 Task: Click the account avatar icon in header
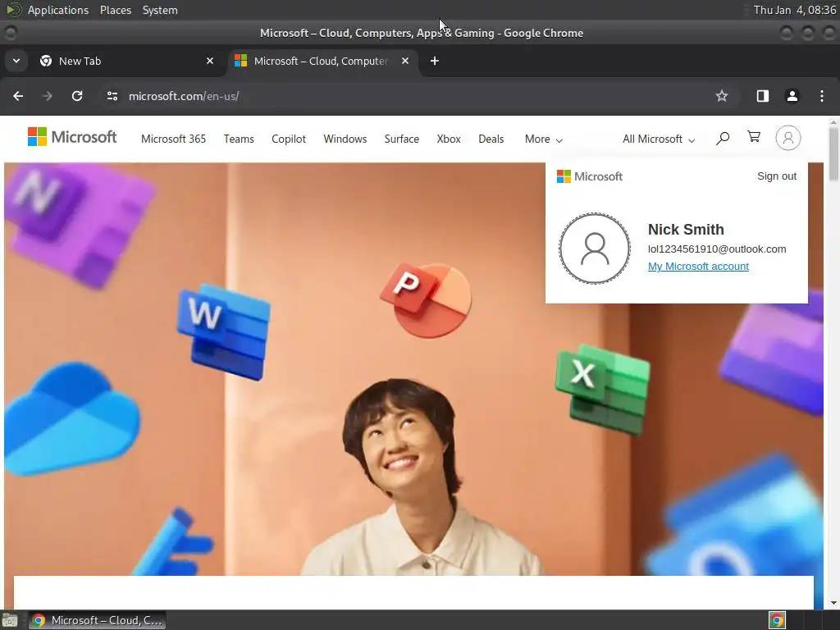[788, 138]
